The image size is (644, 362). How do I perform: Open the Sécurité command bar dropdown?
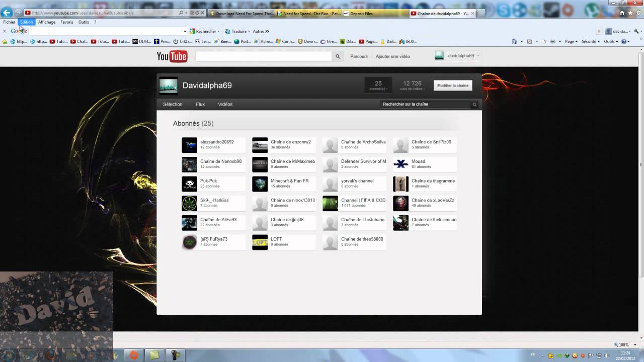pyautogui.click(x=591, y=42)
